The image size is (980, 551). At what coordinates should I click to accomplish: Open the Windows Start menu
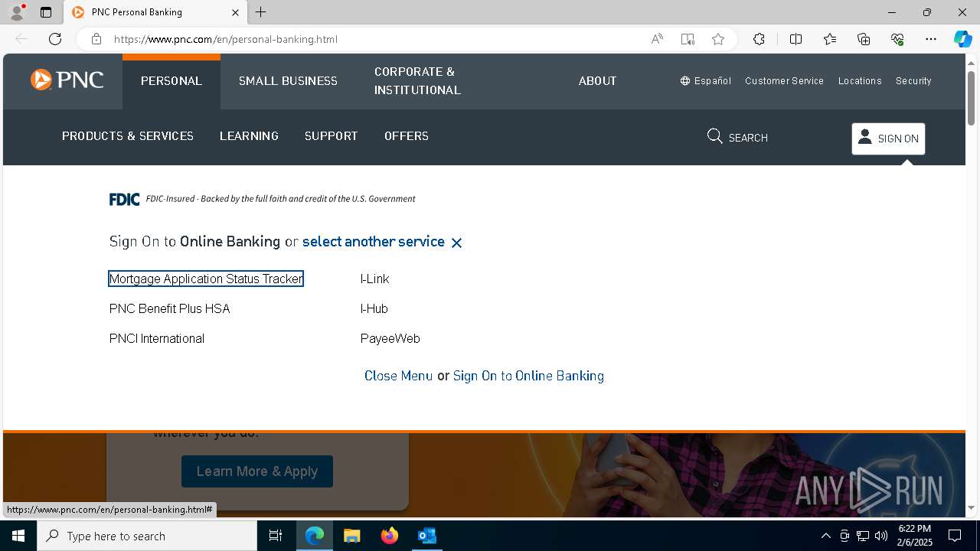(18, 536)
